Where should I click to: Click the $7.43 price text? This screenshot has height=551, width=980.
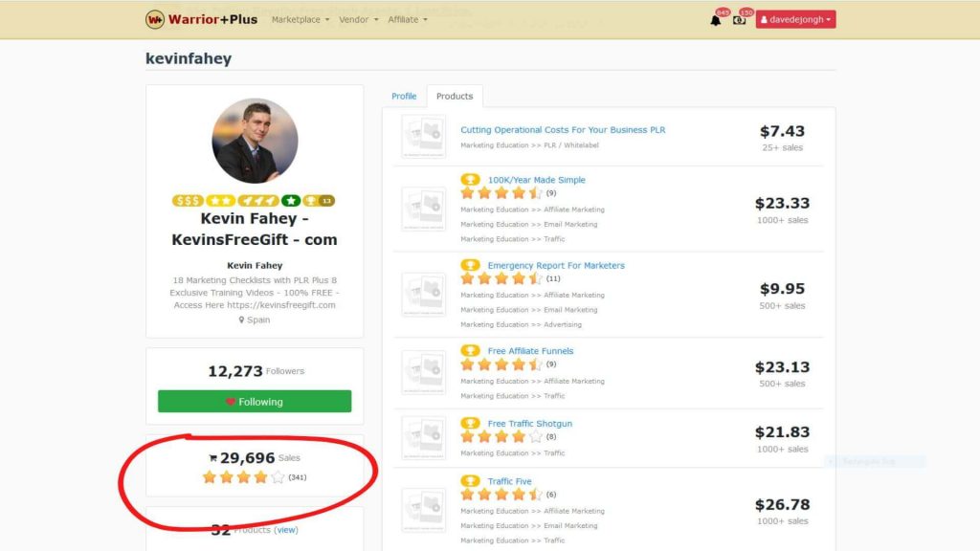pos(782,131)
